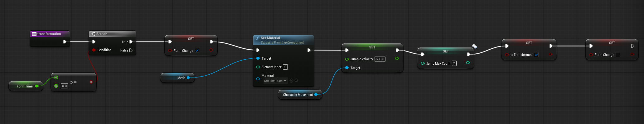Click the 'Target is Primitive Component' subtitle
This screenshot has width=644, height=124.
[x=282, y=42]
